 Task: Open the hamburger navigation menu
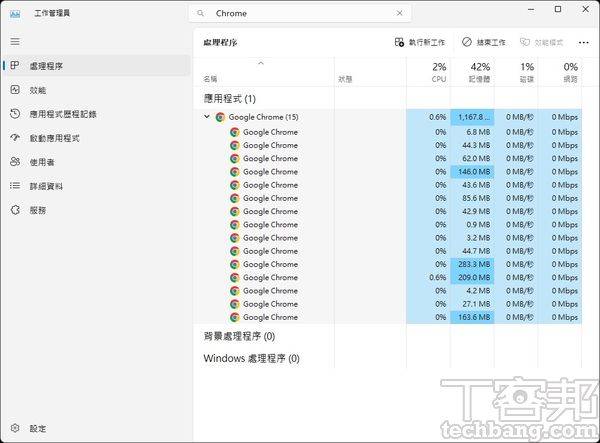click(15, 41)
